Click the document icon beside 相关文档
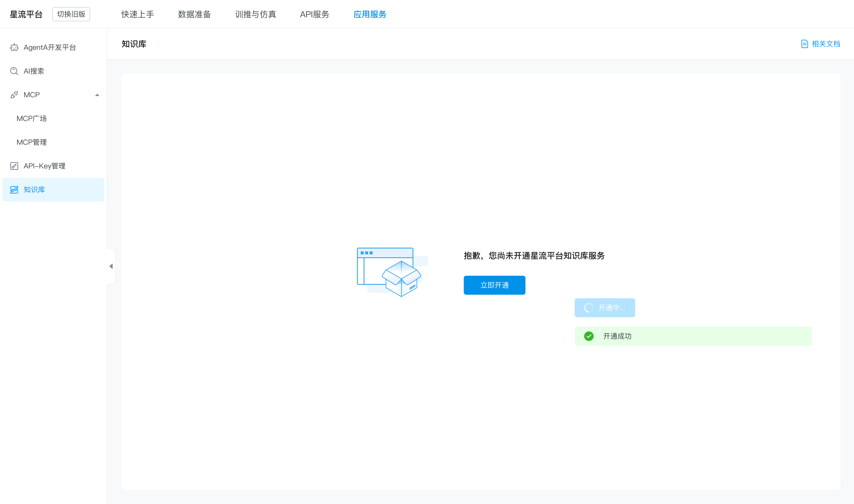854x504 pixels. (804, 44)
